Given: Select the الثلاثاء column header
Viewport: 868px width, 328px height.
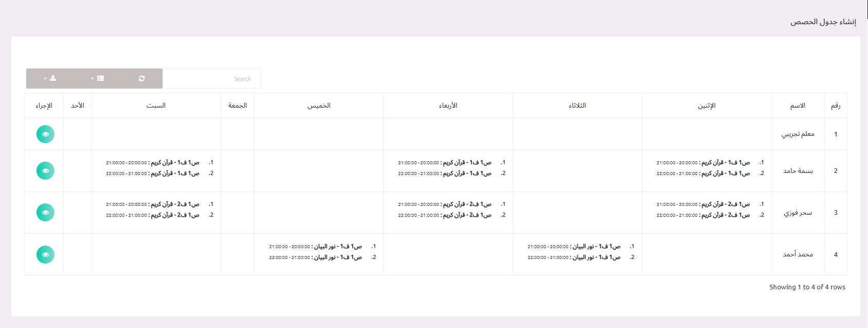Looking at the screenshot, I should pos(577,106).
